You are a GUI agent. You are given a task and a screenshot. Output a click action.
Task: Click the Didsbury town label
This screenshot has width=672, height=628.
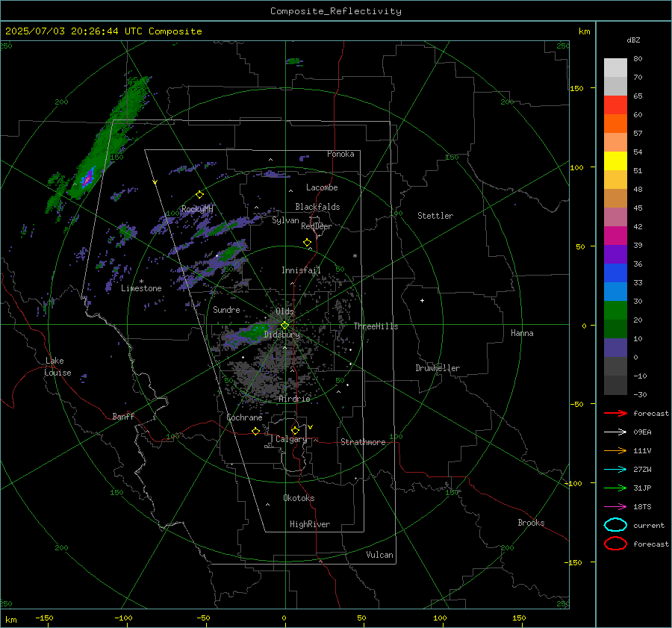pyautogui.click(x=282, y=335)
